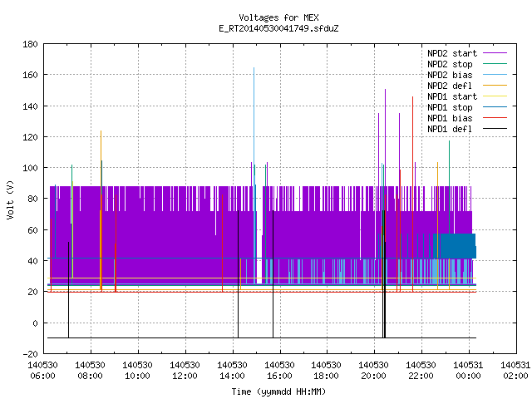Click the 140531 00:00 x-axis tick label
532x399 pixels.
coord(468,371)
